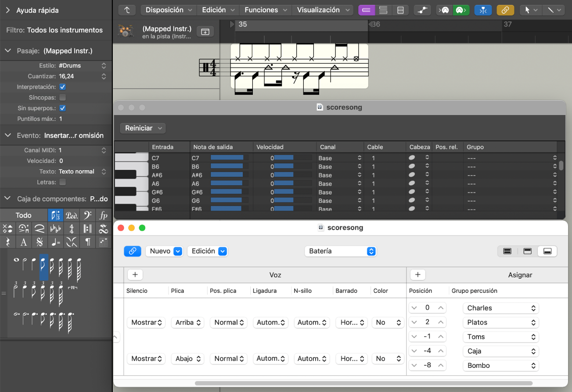Choose the pedal (Ped.) symbols group
Viewport: 572px width, 392px height.
click(x=72, y=215)
